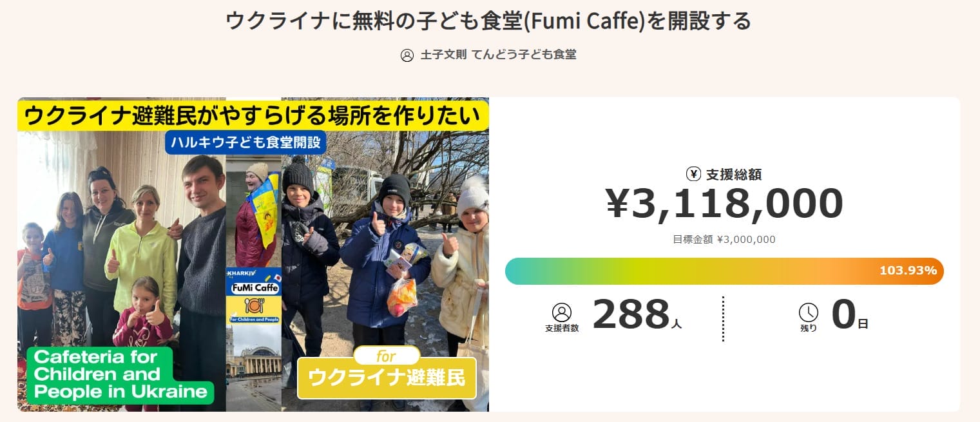This screenshot has height=422, width=980.
Task: Click the blue ハルキウ子ども食堂開設 label
Action: (245, 142)
